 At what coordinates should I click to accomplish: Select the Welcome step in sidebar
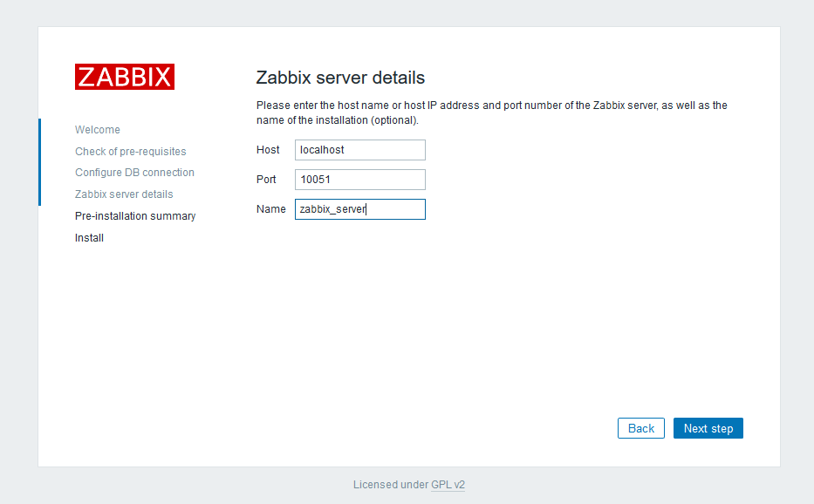pyautogui.click(x=98, y=130)
